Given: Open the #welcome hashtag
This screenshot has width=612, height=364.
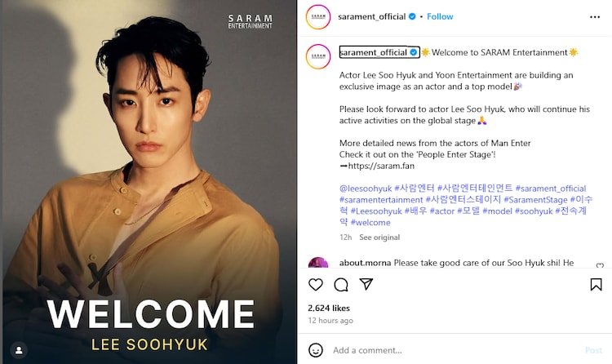Looking at the screenshot, I should coord(370,222).
